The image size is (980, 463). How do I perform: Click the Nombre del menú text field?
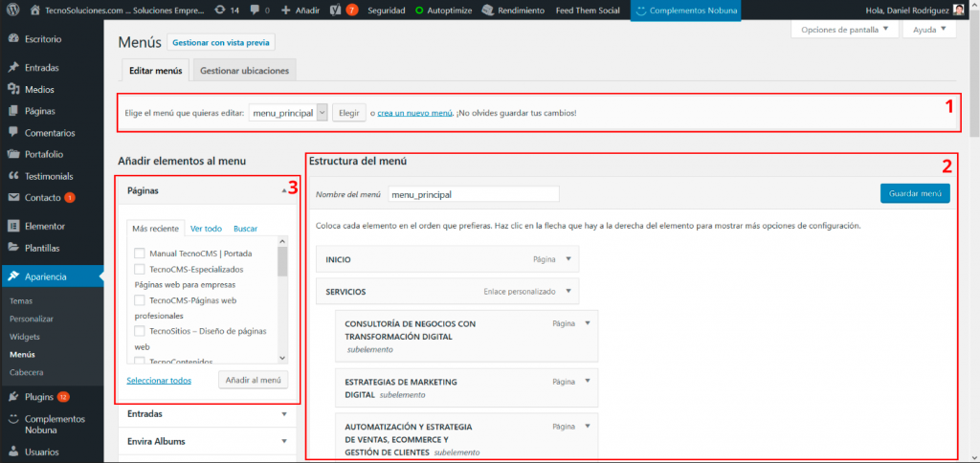point(473,193)
